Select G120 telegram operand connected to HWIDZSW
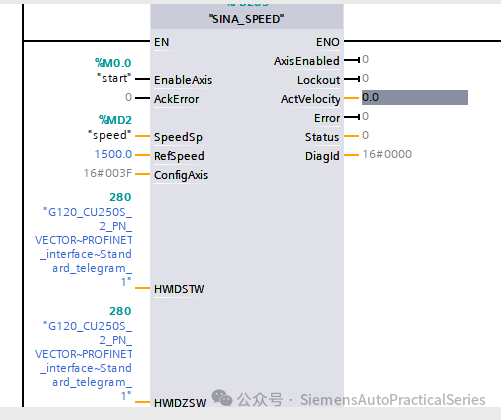This screenshot has height=420, width=501. pyautogui.click(x=84, y=361)
